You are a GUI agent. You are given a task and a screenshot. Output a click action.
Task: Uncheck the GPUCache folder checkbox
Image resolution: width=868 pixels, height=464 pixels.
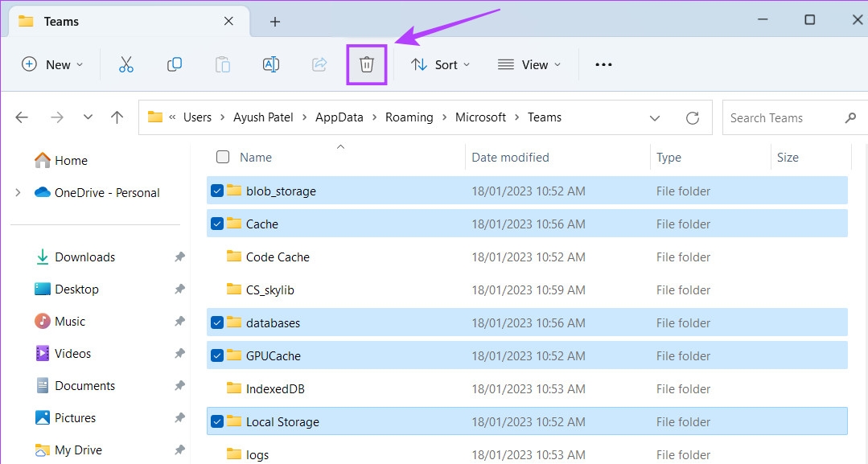pos(217,355)
